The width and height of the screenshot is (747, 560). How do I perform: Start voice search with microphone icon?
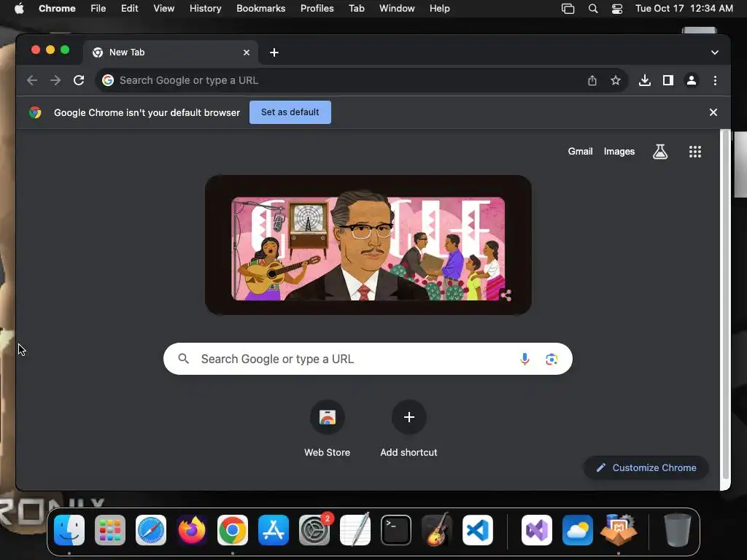pos(525,359)
